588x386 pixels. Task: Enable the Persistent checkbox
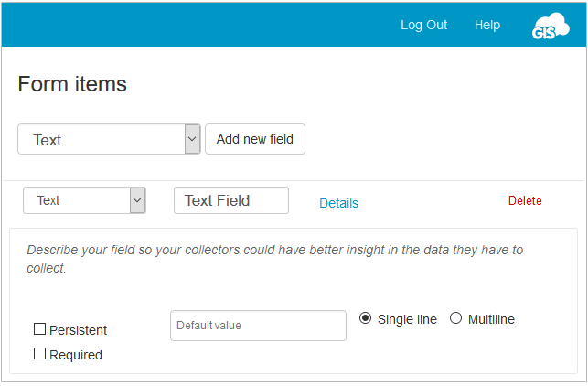(x=39, y=329)
